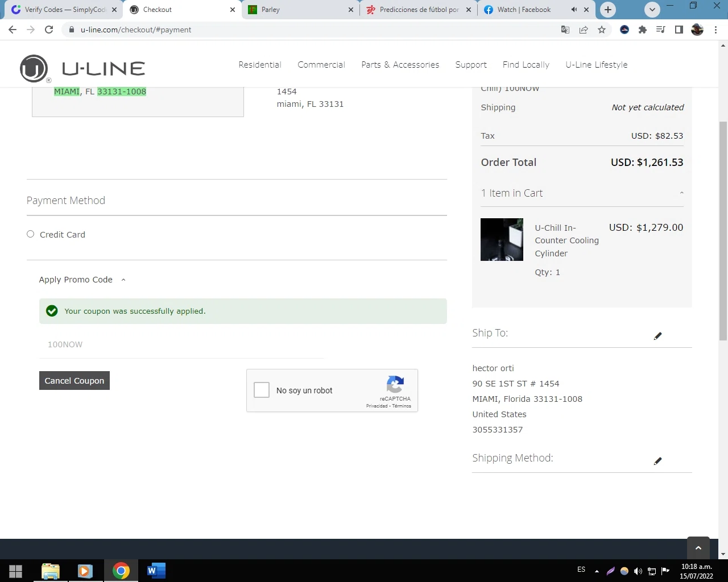Viewport: 728px width, 582px height.
Task: Open the Chrome tab search dropdown
Action: [652, 9]
